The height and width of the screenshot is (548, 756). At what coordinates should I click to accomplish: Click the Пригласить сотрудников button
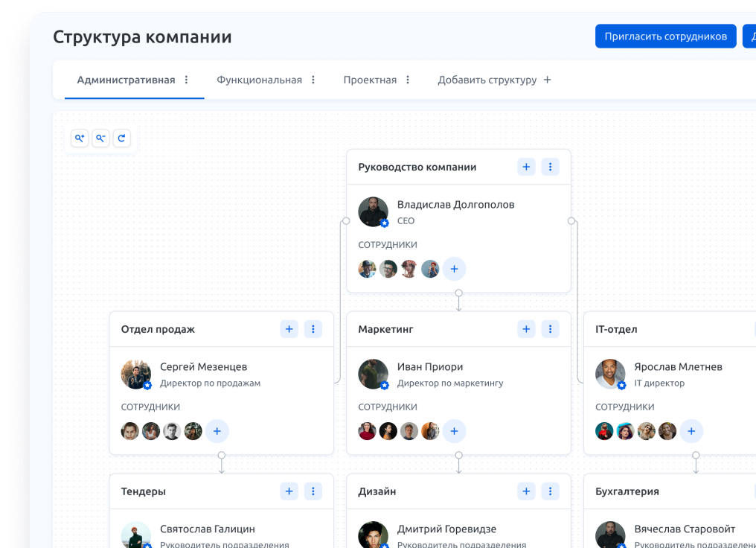click(665, 36)
